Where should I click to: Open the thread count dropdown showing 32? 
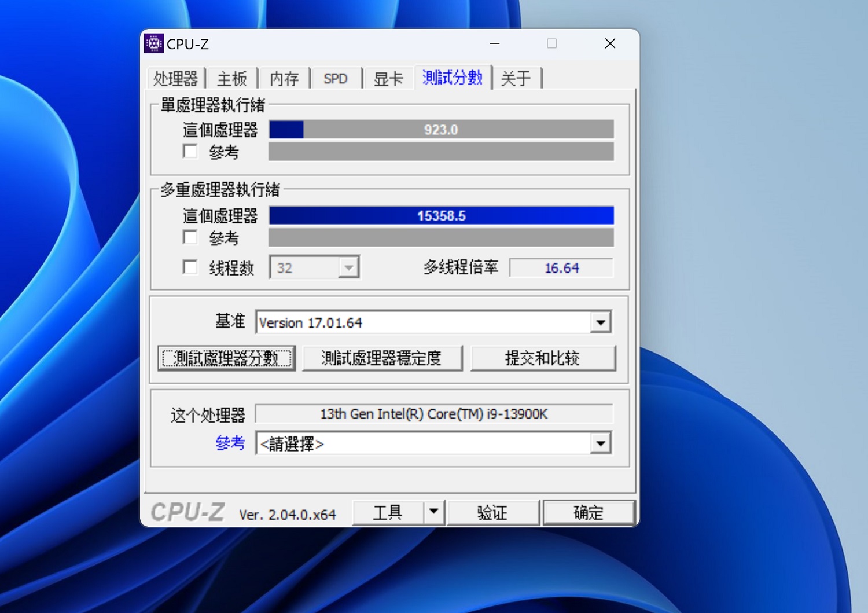pyautogui.click(x=348, y=267)
